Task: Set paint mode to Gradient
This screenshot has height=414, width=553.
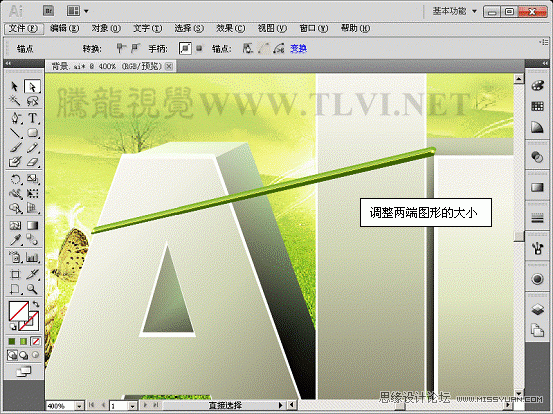Action: coord(24,341)
